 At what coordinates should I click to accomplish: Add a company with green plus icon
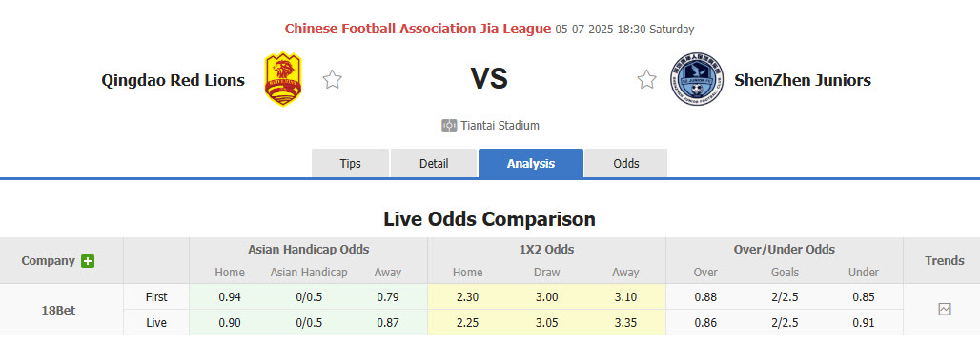point(88,261)
